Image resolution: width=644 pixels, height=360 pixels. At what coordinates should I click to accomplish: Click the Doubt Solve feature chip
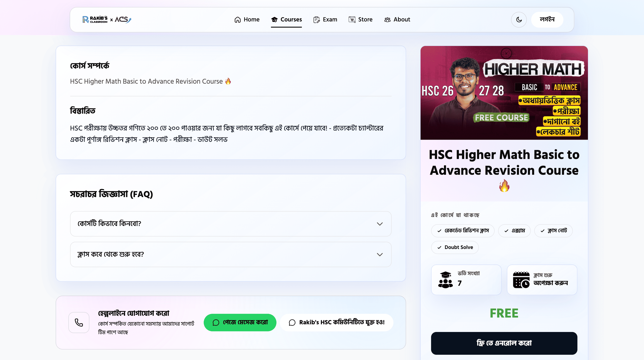click(x=455, y=247)
